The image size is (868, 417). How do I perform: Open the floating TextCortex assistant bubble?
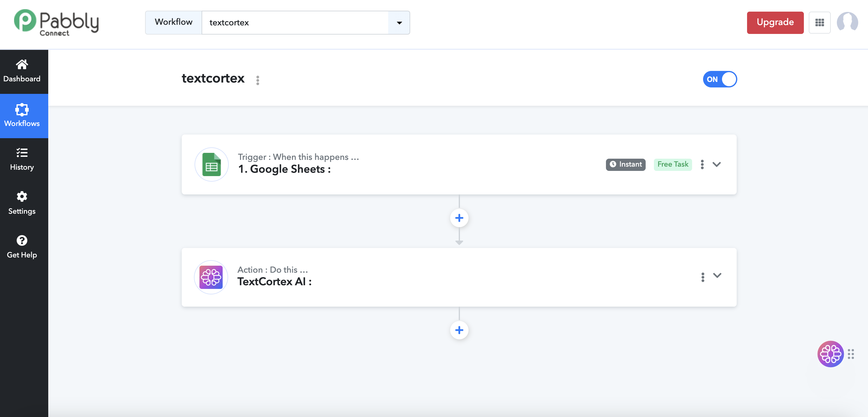click(830, 354)
